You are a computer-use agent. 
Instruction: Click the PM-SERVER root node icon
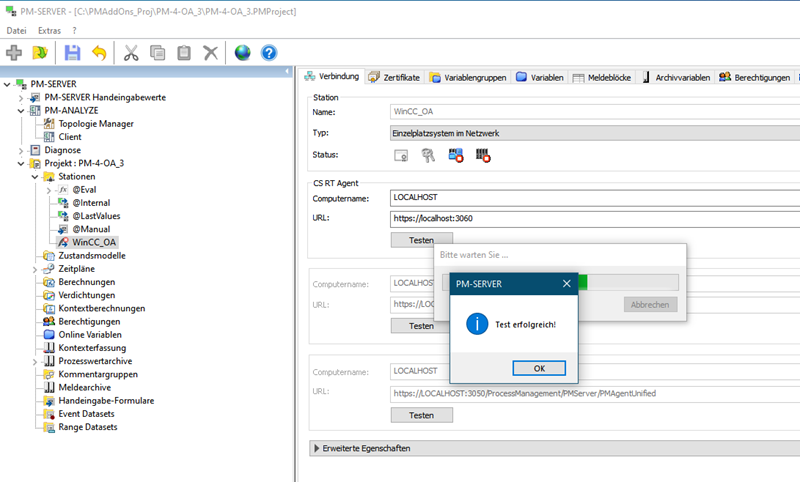pyautogui.click(x=21, y=84)
